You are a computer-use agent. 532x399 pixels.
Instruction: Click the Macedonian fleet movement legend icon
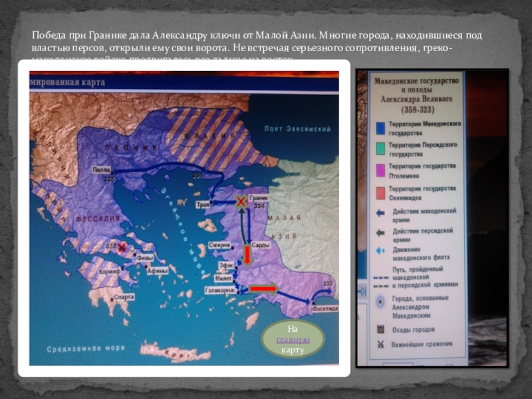click(x=380, y=251)
